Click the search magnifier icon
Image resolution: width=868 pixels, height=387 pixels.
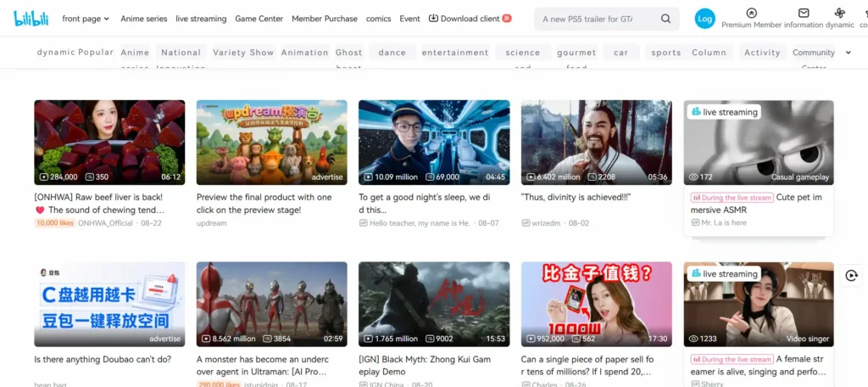[x=666, y=19]
